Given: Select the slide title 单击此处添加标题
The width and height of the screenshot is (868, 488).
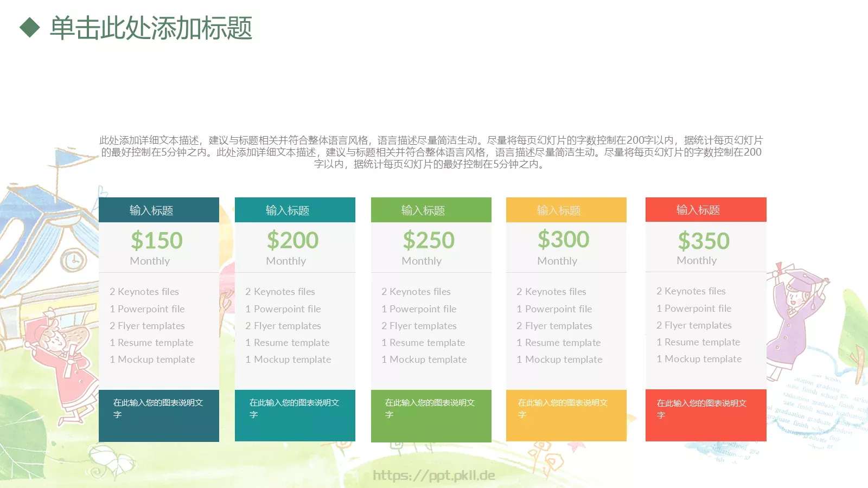Looking at the screenshot, I should pos(150,28).
